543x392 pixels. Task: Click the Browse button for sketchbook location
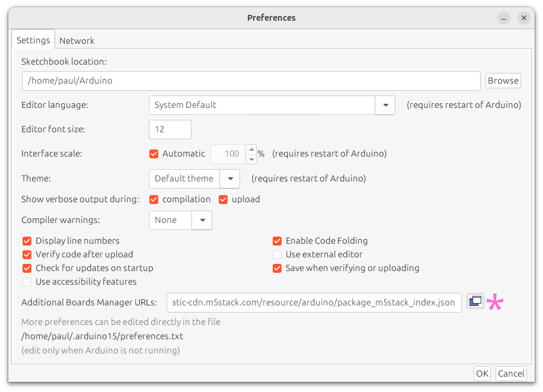coord(503,81)
